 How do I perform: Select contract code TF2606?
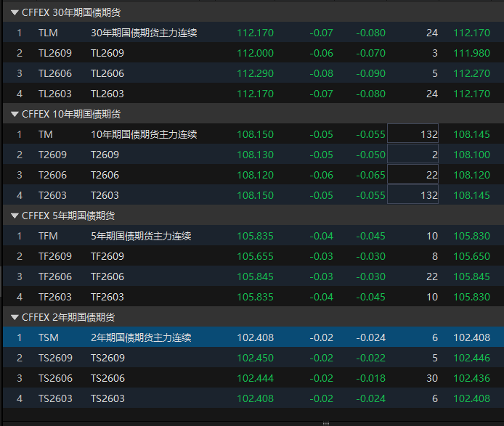pyautogui.click(x=55, y=277)
